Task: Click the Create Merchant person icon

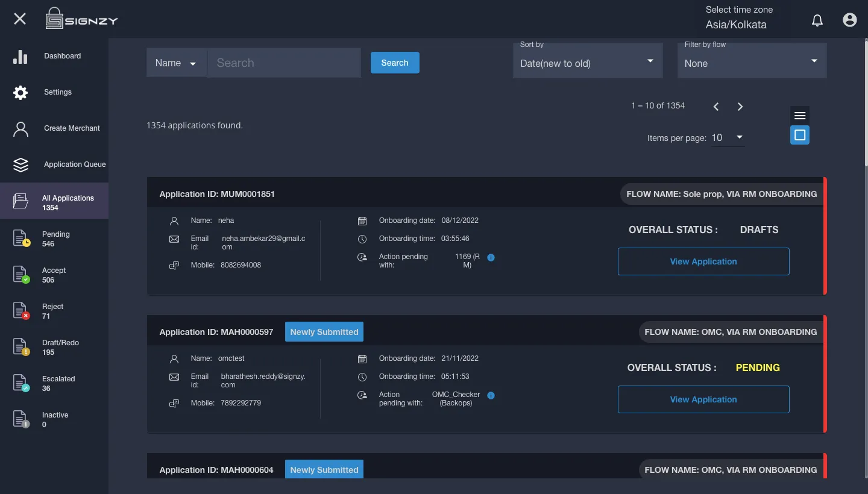Action: click(20, 129)
